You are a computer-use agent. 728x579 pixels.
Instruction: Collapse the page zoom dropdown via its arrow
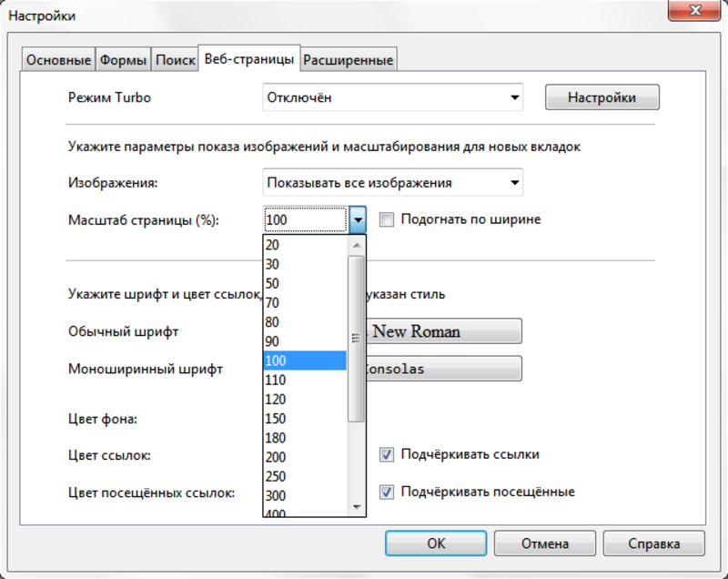click(358, 219)
